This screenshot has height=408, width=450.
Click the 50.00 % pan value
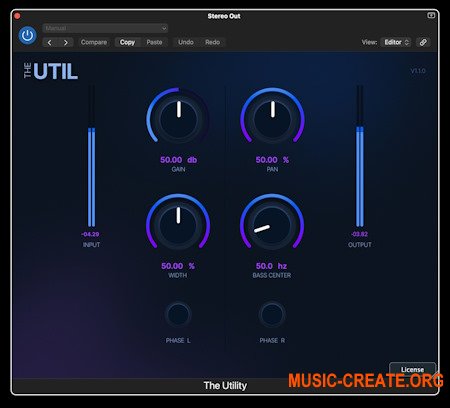pos(272,160)
